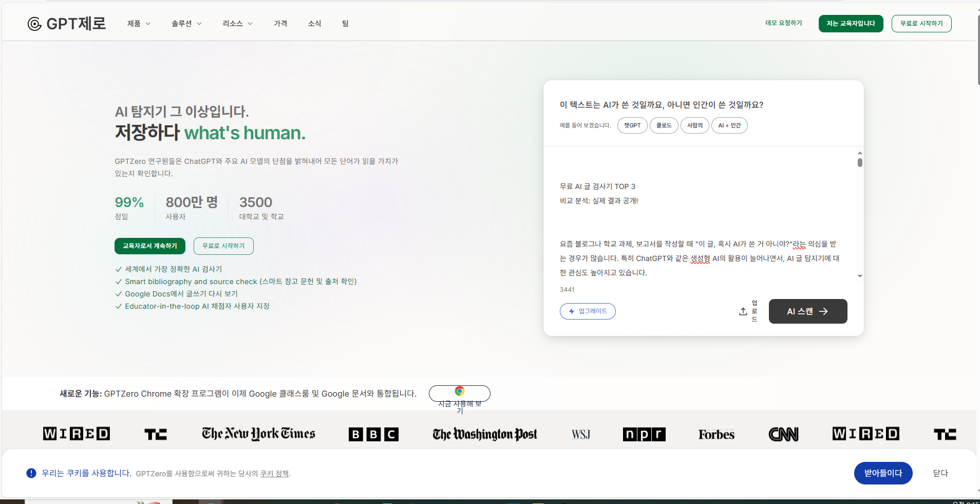Click the text box scrollbar down arrow
This screenshot has height=504, width=980.
pyautogui.click(x=860, y=276)
